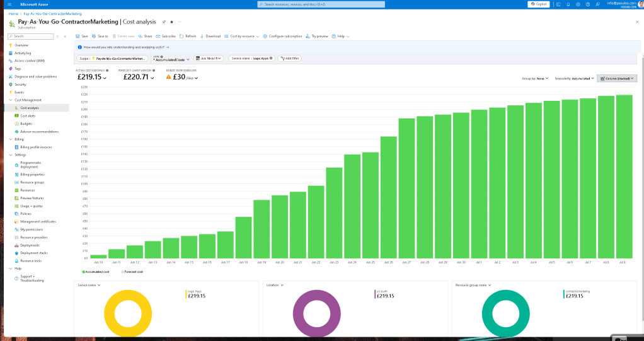The image size is (644, 341).
Task: Click Try preview in toolbar
Action: [x=317, y=36]
